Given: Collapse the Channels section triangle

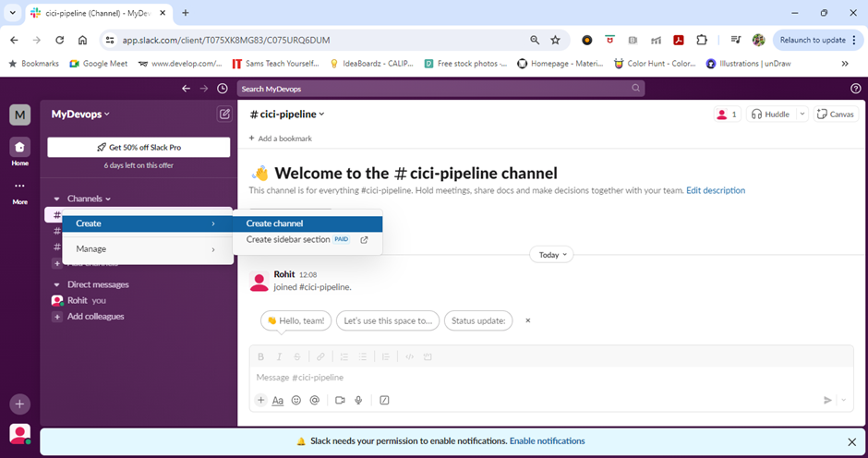Looking at the screenshot, I should (56, 199).
